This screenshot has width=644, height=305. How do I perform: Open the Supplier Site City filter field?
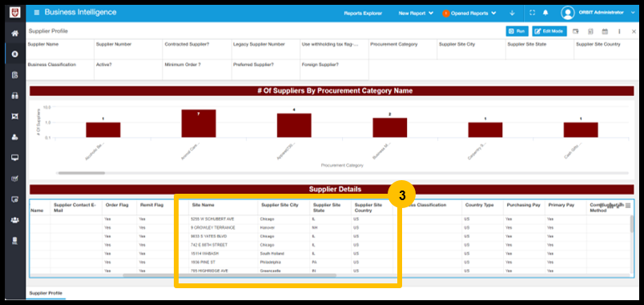tap(472, 50)
